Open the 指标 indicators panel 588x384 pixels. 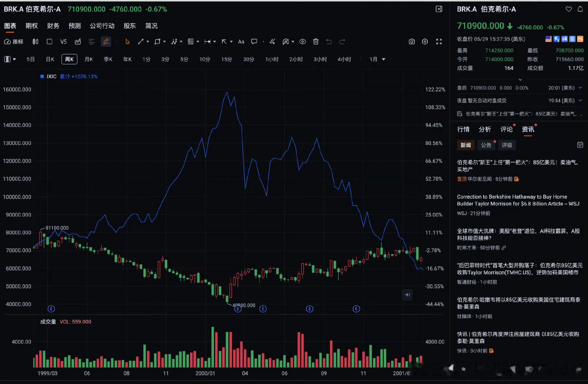coord(14,41)
